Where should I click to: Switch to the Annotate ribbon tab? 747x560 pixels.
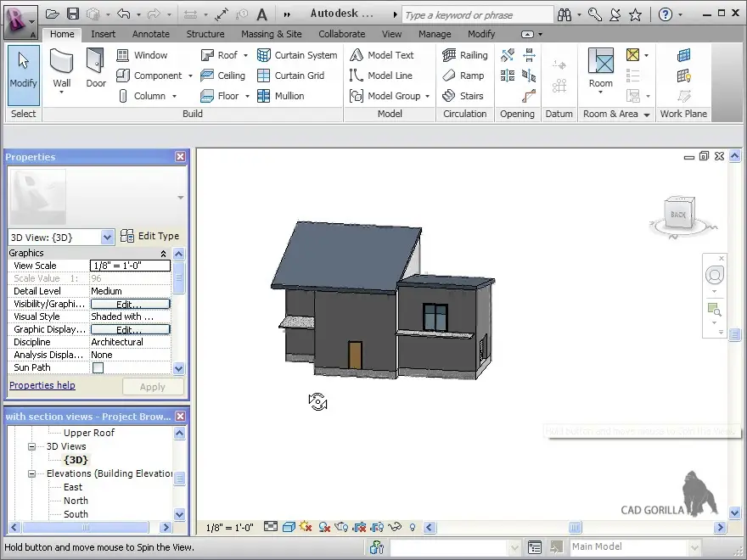pyautogui.click(x=151, y=34)
